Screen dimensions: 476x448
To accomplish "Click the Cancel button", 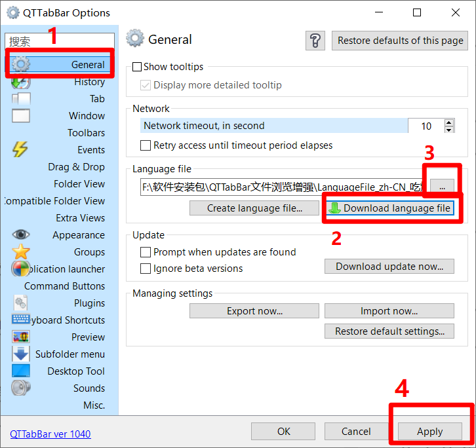I will (x=356, y=432).
